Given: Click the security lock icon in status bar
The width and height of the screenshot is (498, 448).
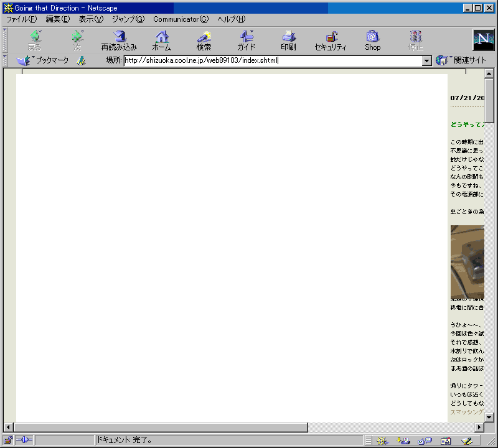Looking at the screenshot, I should tap(8, 440).
